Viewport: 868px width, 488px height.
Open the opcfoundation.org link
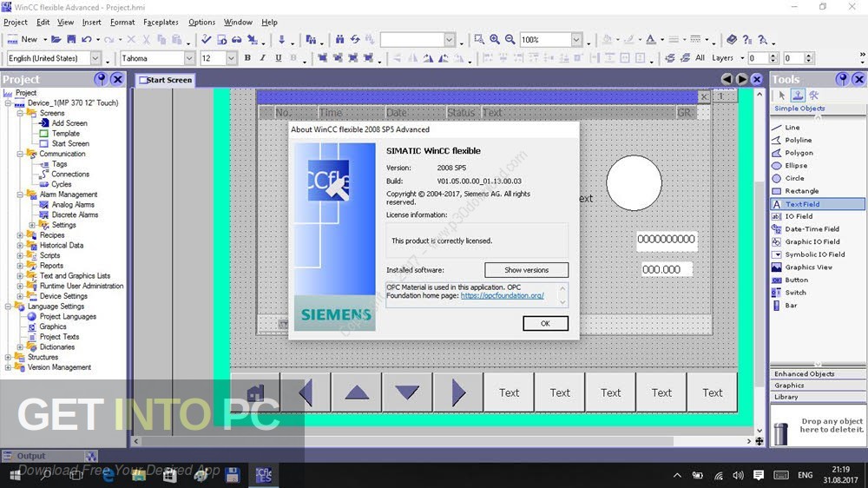502,296
